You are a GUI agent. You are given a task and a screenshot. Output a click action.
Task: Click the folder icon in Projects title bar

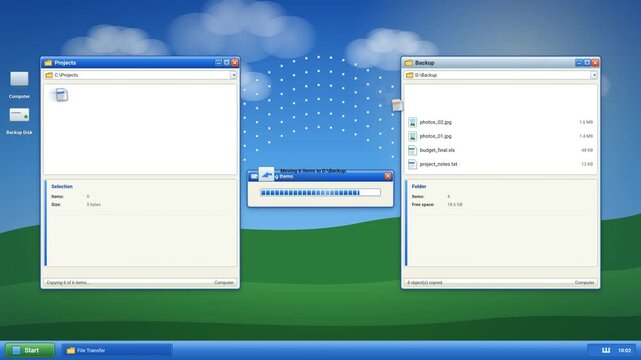[x=48, y=63]
